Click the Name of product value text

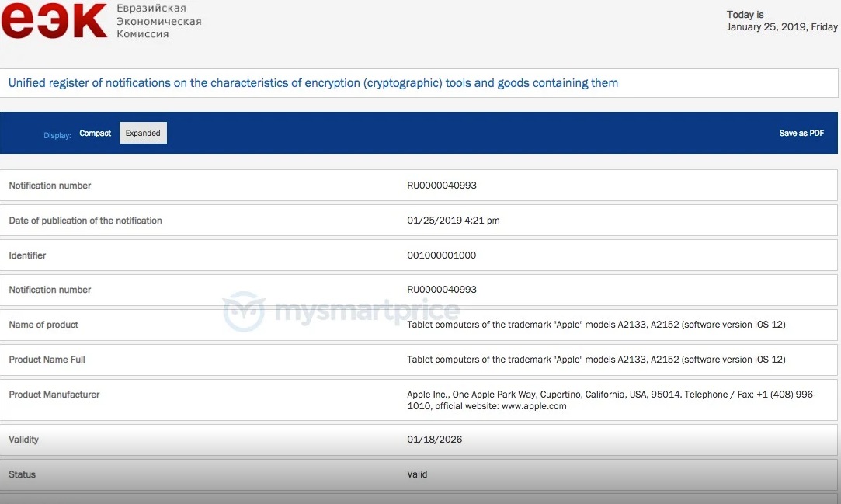click(596, 325)
